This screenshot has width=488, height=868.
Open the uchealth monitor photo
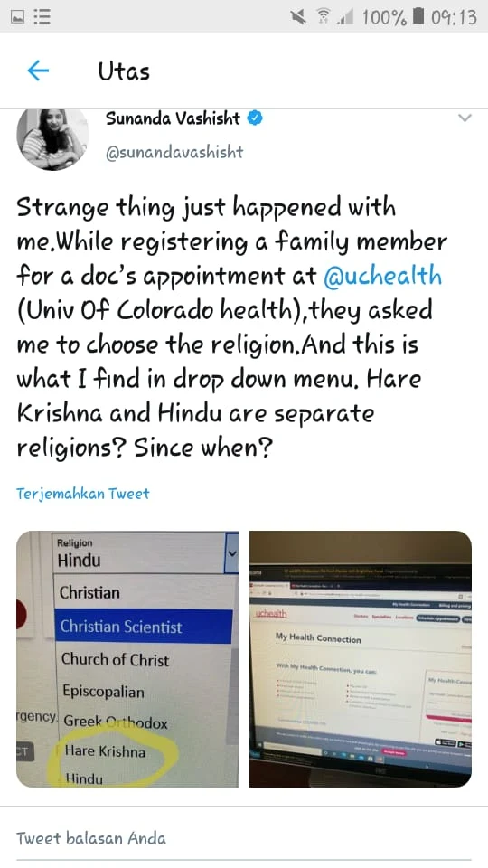click(361, 659)
